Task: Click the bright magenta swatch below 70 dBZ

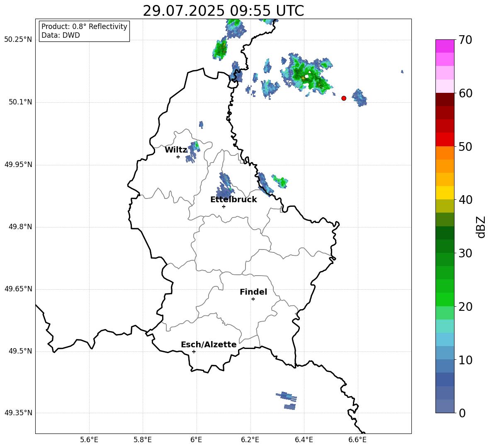Action: pyautogui.click(x=445, y=46)
